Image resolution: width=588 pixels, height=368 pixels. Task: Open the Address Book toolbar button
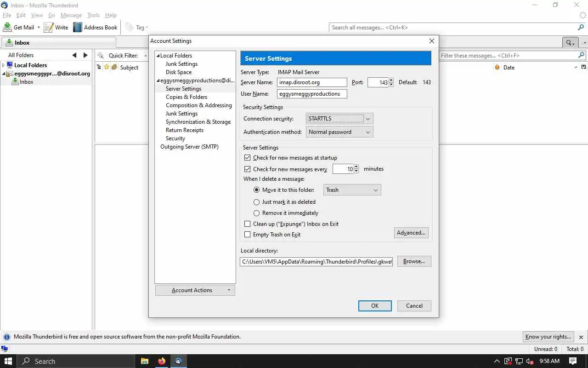[96, 27]
